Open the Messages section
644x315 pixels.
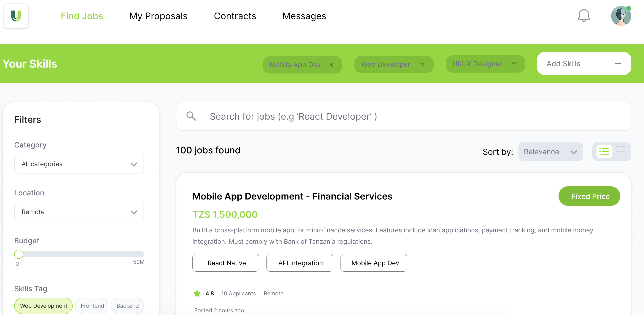304,16
